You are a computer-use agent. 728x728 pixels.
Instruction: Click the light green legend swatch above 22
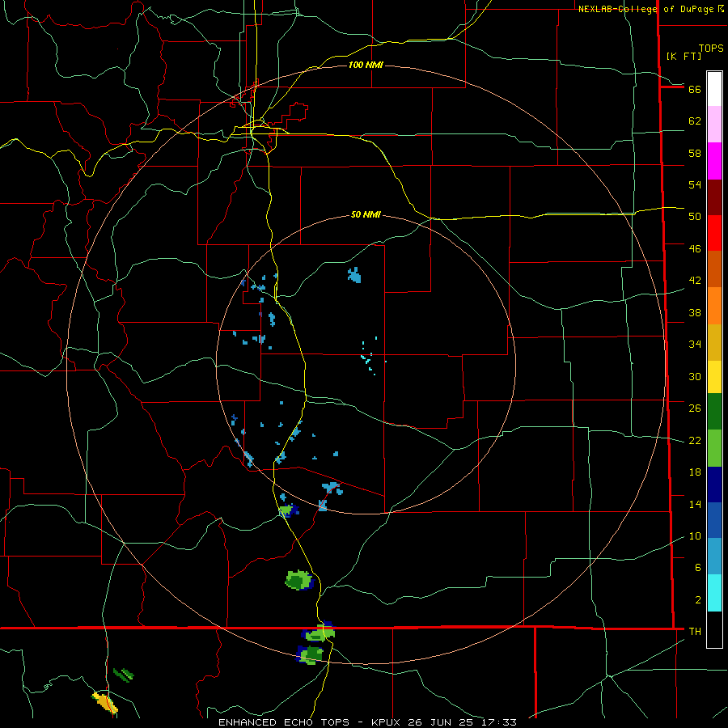pyautogui.click(x=714, y=448)
